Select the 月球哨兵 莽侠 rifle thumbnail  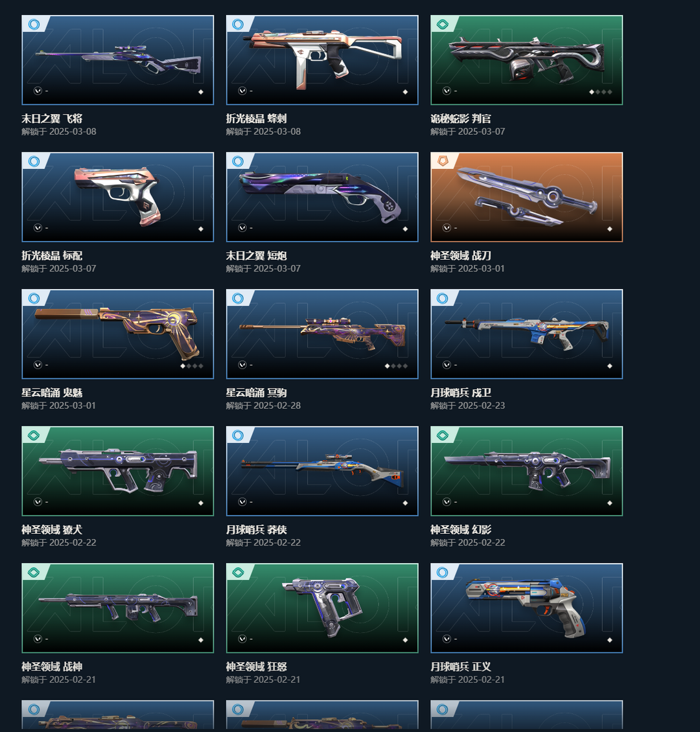[322, 471]
